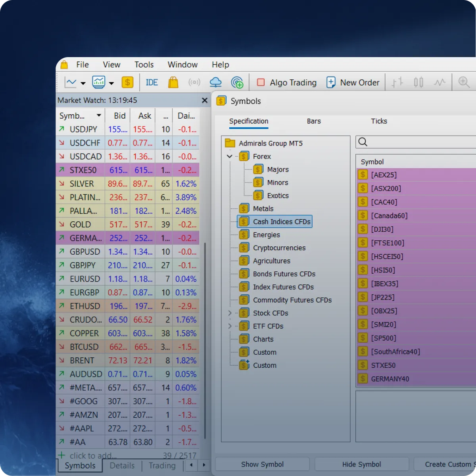
Task: Close the Market Watch panel
Action: (x=205, y=100)
